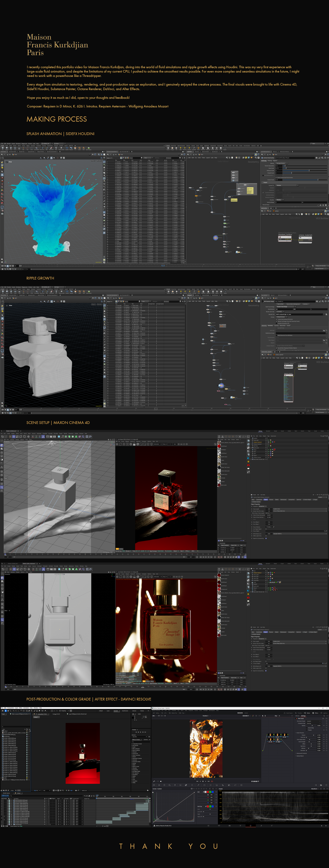Click play in the DaVinci Resolve viewer transport
Image resolution: width=329 pixels, height=868 pixels.
(206, 781)
